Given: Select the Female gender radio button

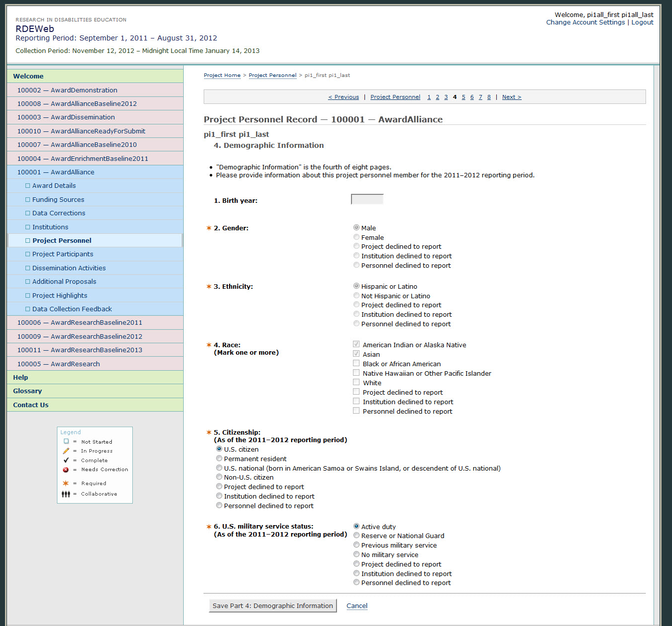Looking at the screenshot, I should click(356, 237).
